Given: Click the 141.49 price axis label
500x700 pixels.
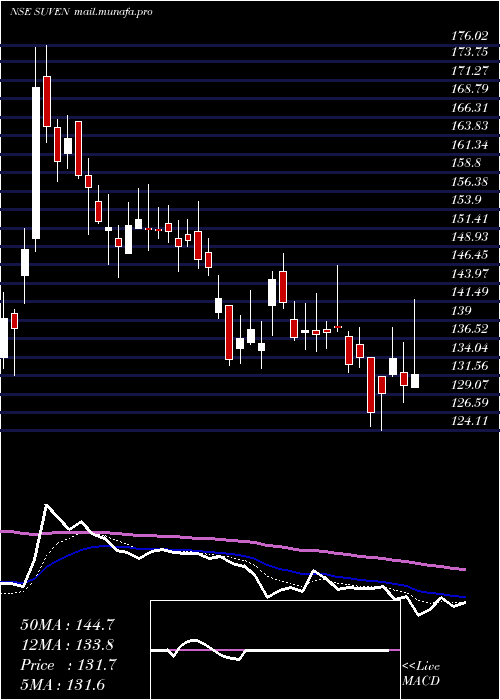Looking at the screenshot, I should tap(469, 292).
